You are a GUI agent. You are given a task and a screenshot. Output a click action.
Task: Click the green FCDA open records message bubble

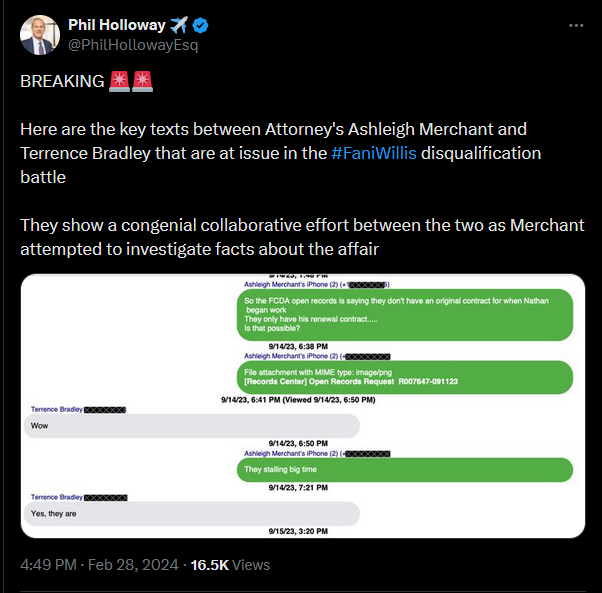coord(405,313)
